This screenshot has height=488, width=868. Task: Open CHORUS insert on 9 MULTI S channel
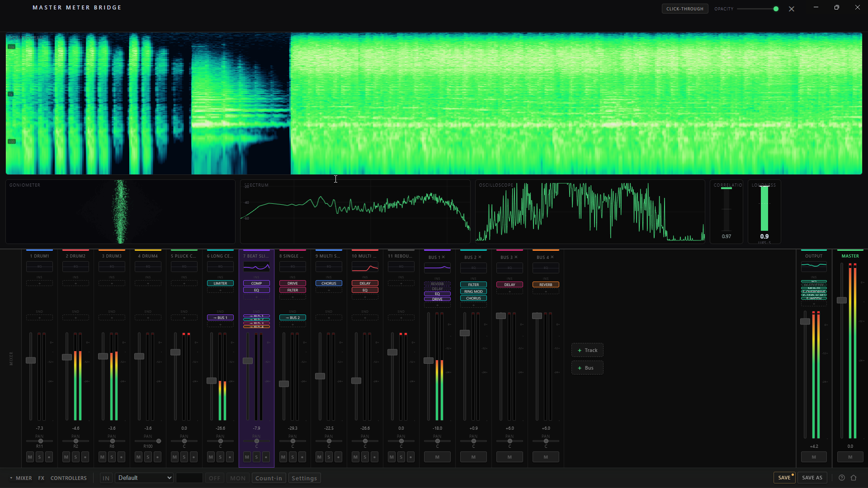(x=329, y=283)
